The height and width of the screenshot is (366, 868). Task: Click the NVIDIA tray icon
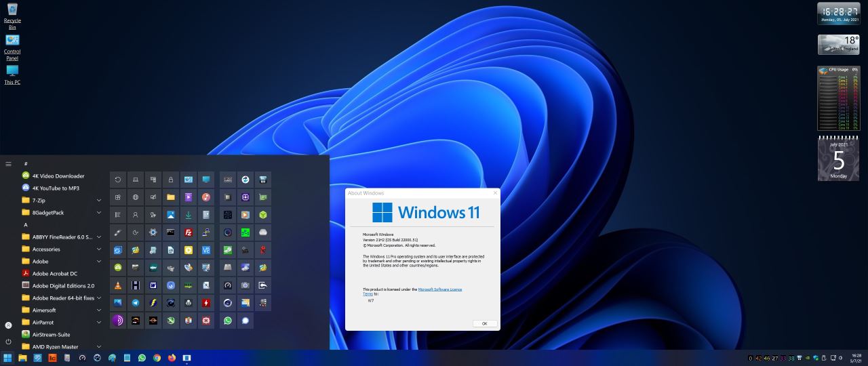(807, 358)
